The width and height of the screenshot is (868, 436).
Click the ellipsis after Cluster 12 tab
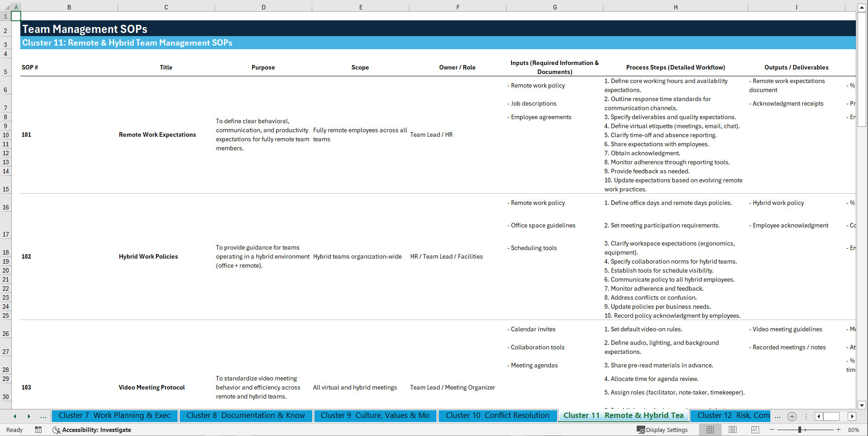778,416
